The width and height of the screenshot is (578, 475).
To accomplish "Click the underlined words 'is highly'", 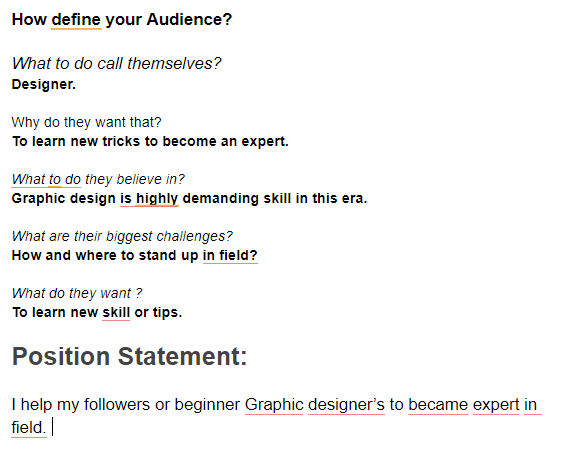I will click(149, 199).
